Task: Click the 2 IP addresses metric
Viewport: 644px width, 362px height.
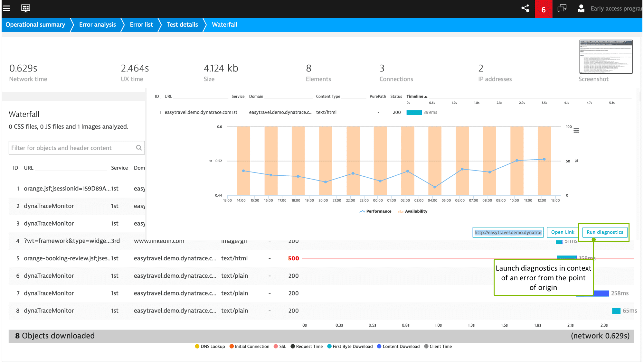Action: click(x=495, y=73)
